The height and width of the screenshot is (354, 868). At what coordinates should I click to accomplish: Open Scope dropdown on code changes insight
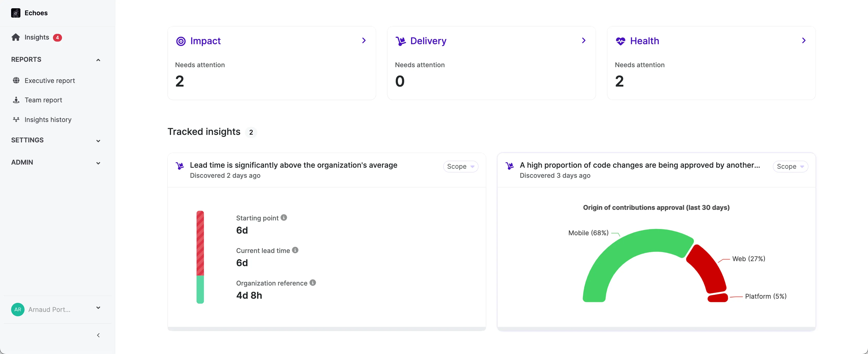click(x=790, y=167)
